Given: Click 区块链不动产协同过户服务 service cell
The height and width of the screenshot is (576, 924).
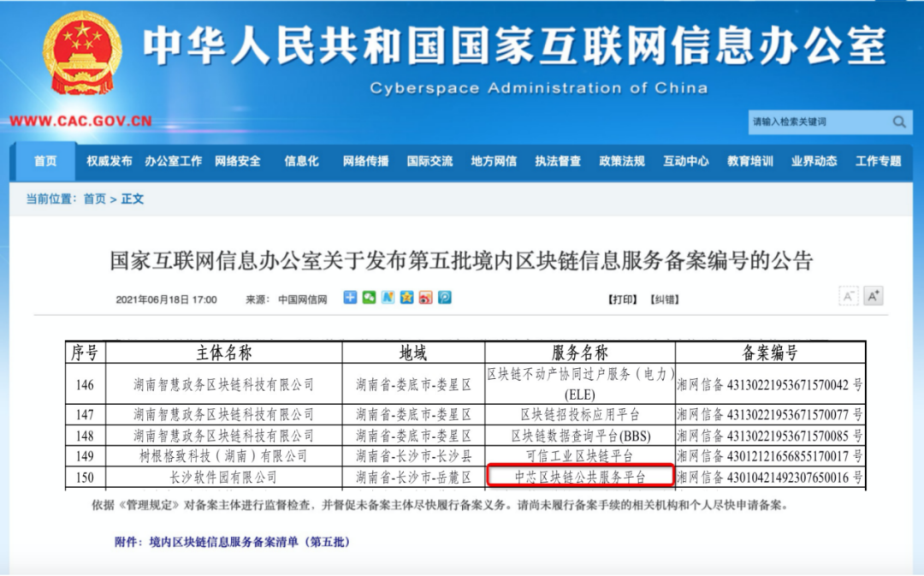Looking at the screenshot, I should 580,383.
